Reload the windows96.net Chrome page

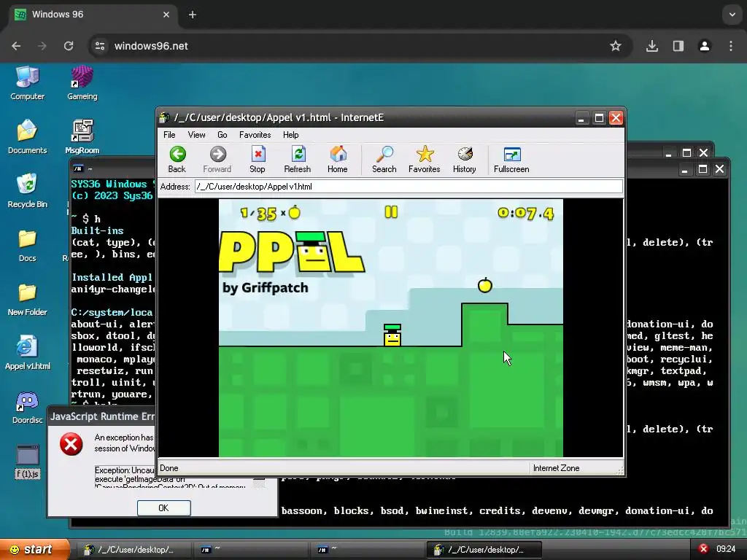click(x=69, y=46)
